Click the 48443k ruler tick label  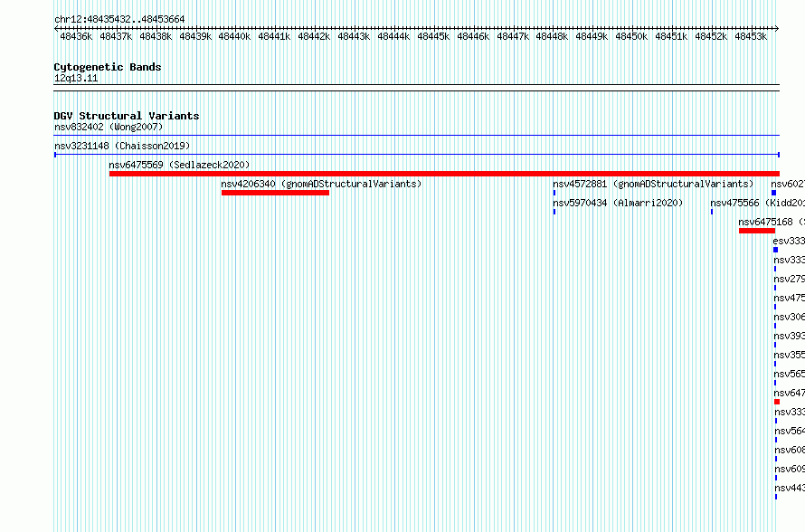[354, 36]
